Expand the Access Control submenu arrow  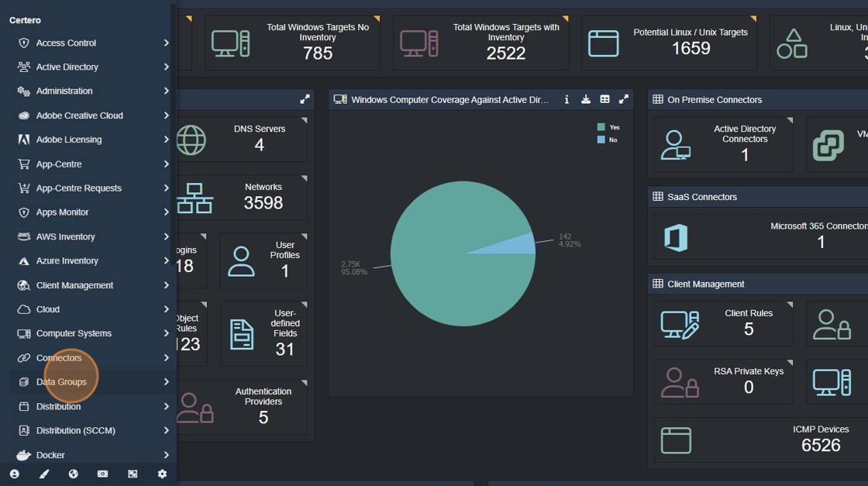[166, 43]
